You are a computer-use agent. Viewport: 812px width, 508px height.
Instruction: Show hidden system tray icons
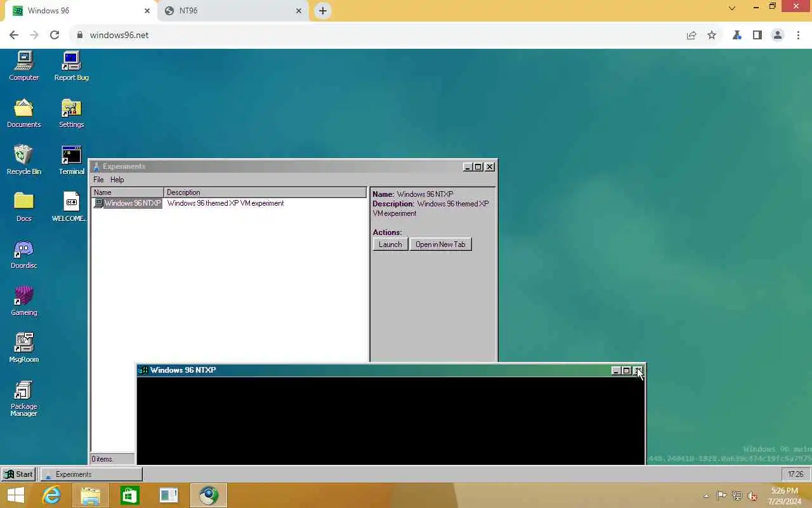(706, 496)
